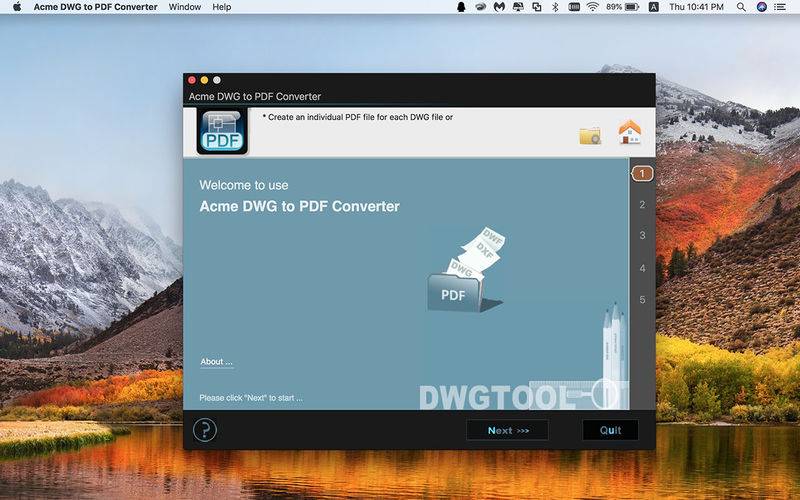
Task: Click the PDF app logo icon
Action: click(222, 132)
